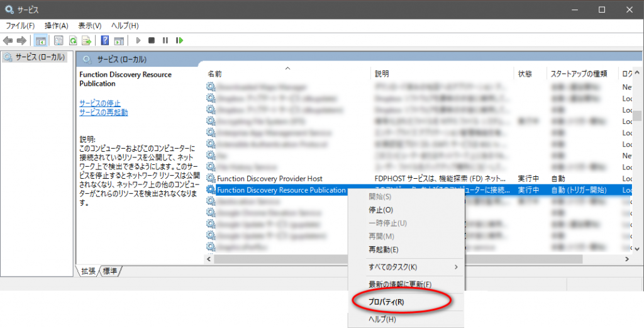The width and height of the screenshot is (644, 328).
Task: Select プロパティ(R) in the context menu
Action: coord(386,302)
